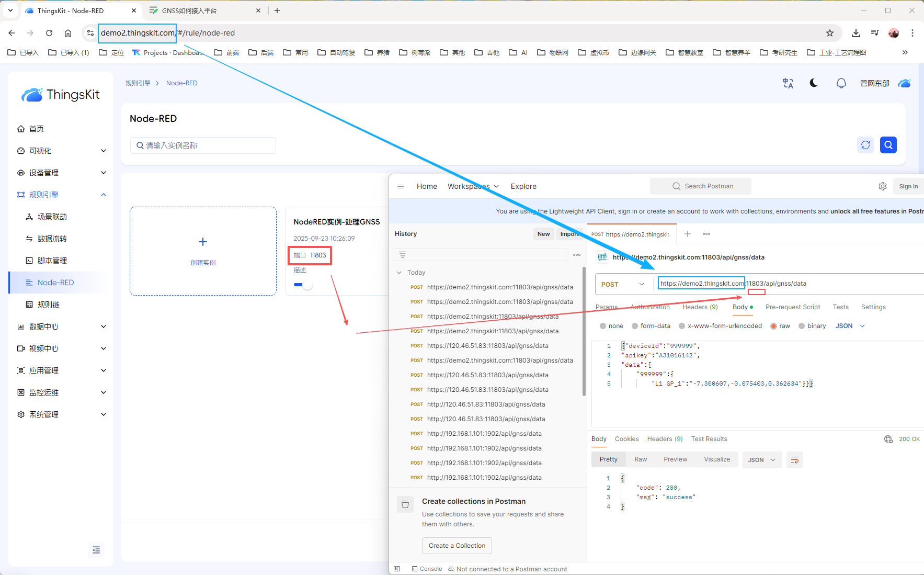Collapse the Today history group

coord(400,273)
